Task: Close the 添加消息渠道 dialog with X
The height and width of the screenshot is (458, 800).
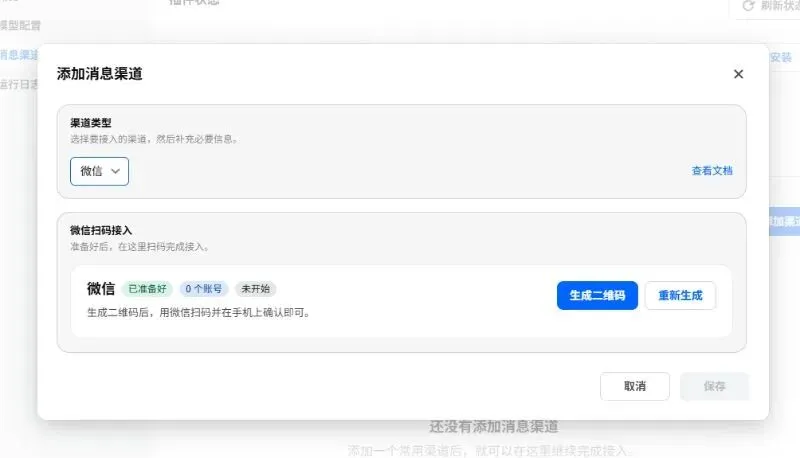Action: (738, 74)
